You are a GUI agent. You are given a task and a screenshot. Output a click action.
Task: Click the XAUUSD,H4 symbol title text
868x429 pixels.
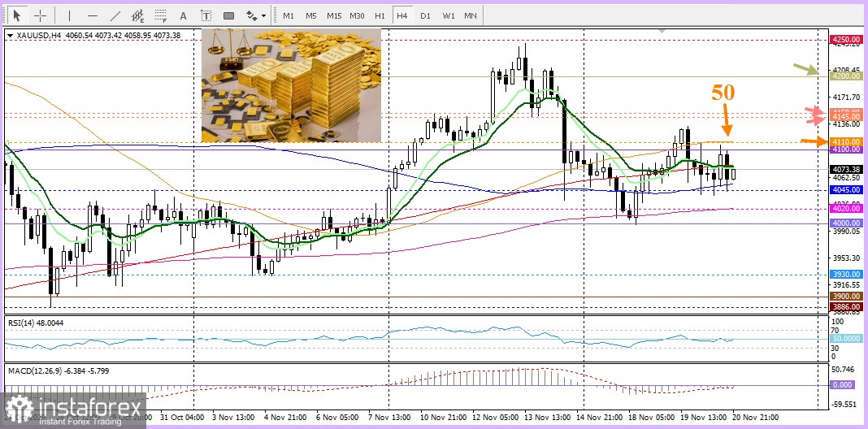(x=39, y=36)
